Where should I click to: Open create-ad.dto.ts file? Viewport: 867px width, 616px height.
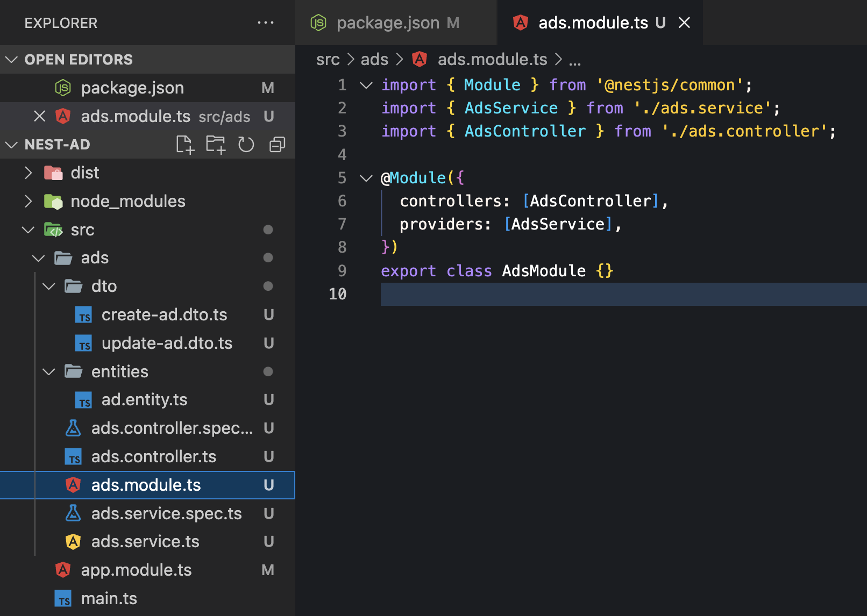[x=147, y=314]
